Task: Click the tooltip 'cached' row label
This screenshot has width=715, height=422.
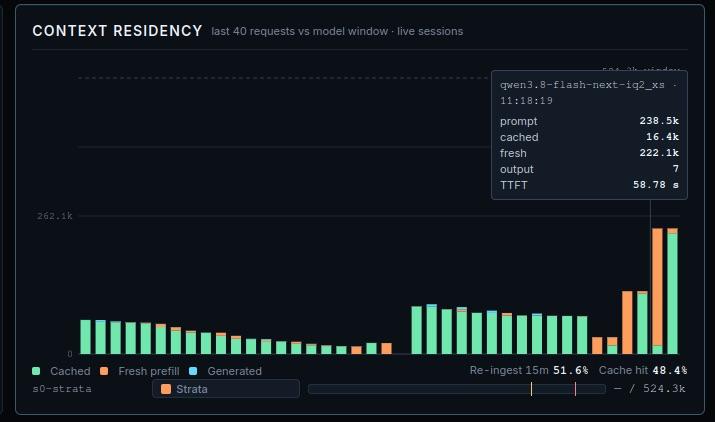Action: 519,137
